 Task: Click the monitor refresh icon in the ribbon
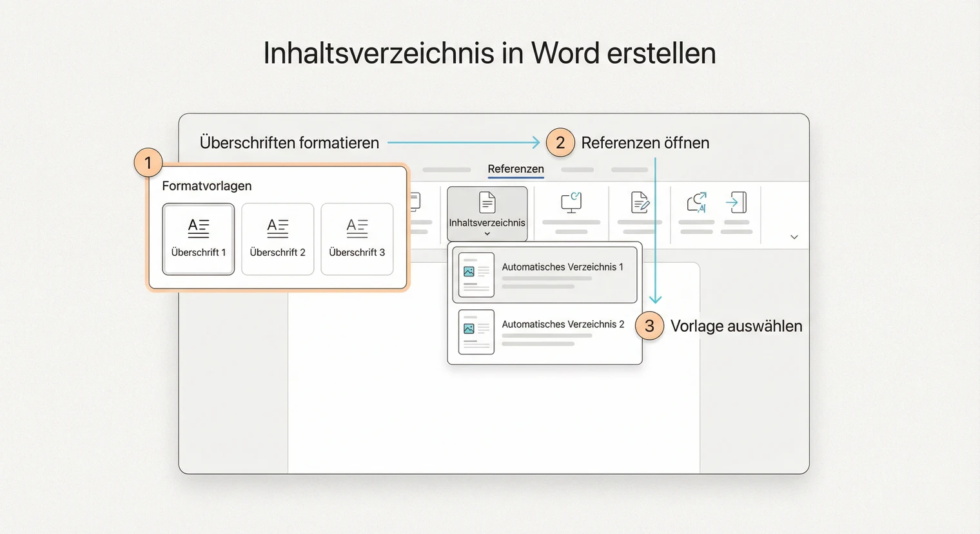point(571,202)
